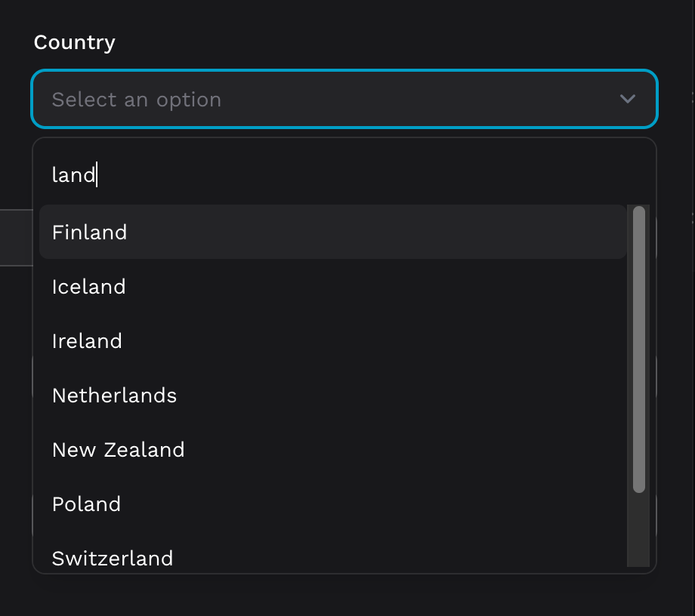Click the Country field placeholder text
This screenshot has width=695, height=616.
136,99
